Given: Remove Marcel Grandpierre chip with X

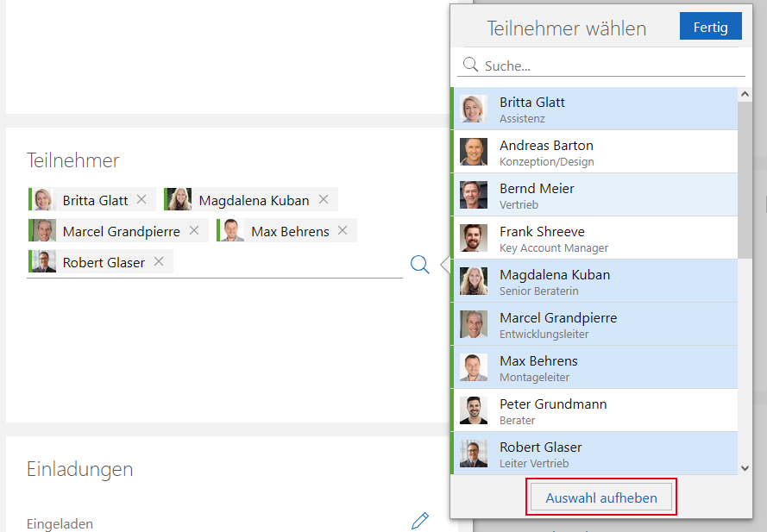Looking at the screenshot, I should (194, 231).
